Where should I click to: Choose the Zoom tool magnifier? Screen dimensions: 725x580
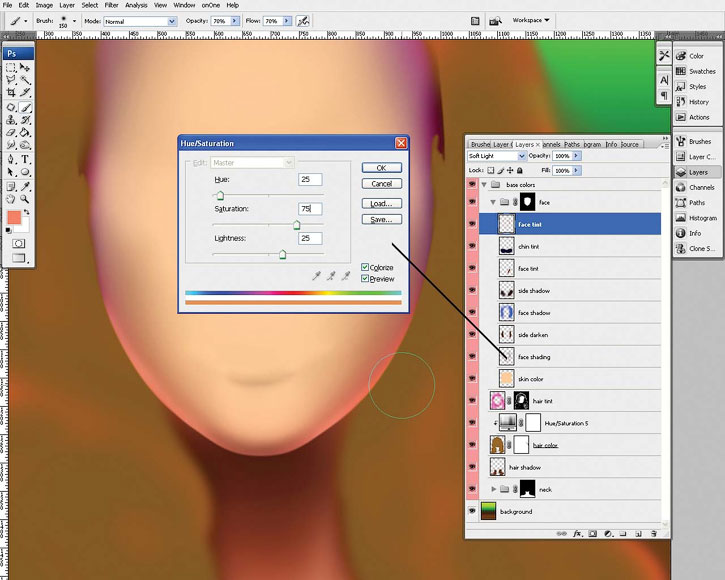[25, 199]
